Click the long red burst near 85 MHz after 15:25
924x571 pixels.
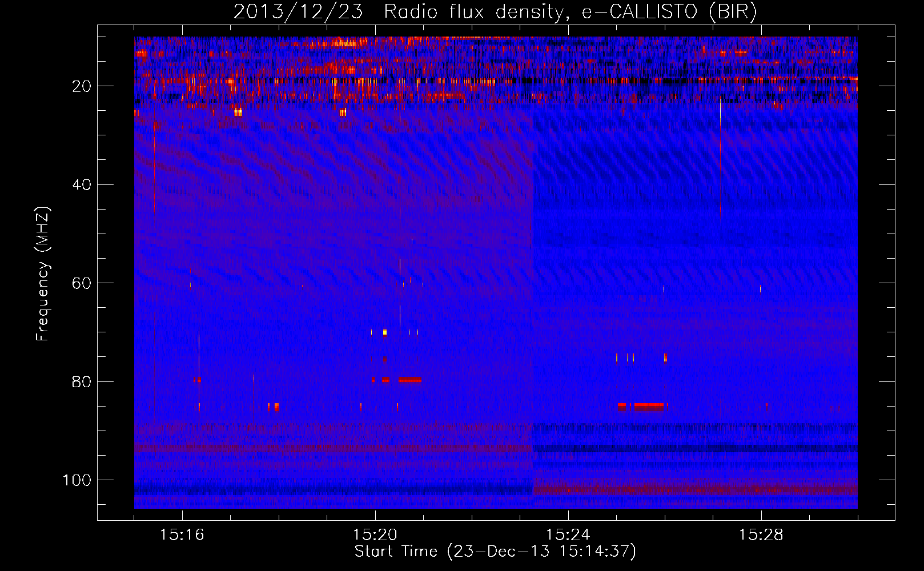click(649, 406)
